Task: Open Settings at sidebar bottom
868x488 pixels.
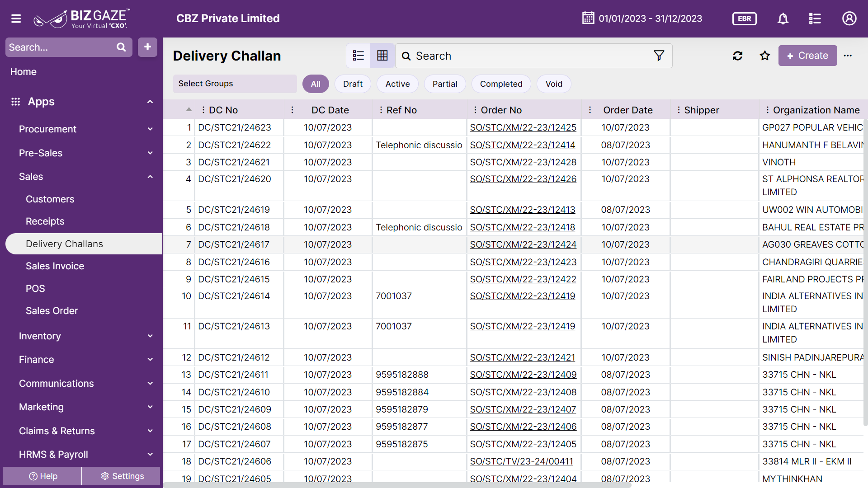Action: click(x=122, y=476)
